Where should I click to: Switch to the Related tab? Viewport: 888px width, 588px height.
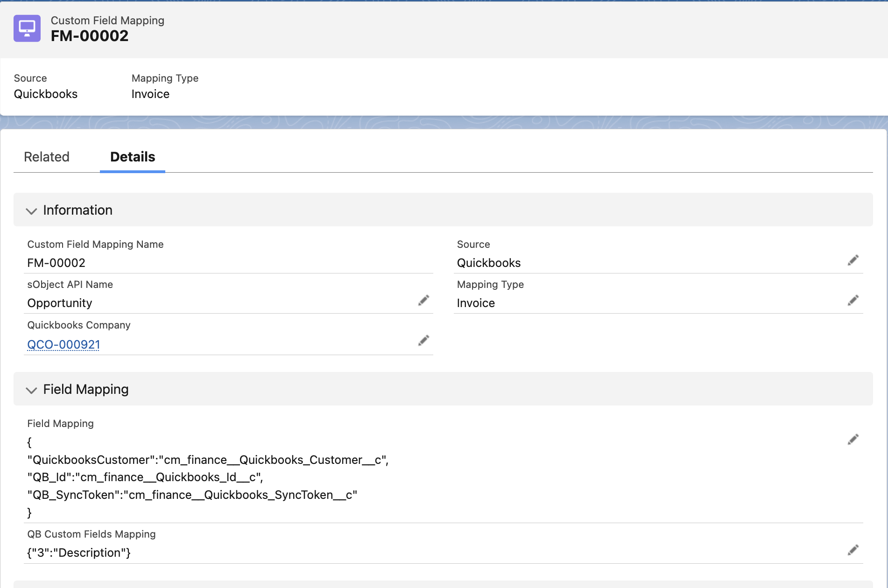47,157
